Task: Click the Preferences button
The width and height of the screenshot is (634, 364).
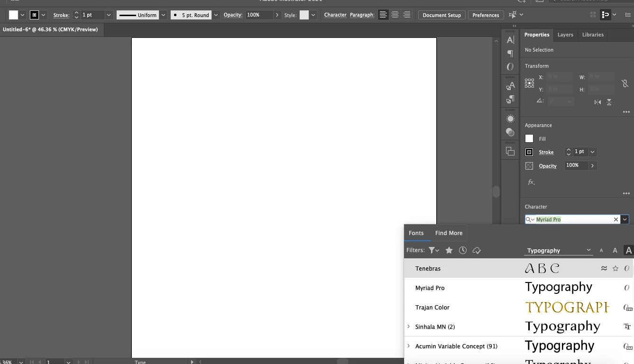Action: [486, 15]
